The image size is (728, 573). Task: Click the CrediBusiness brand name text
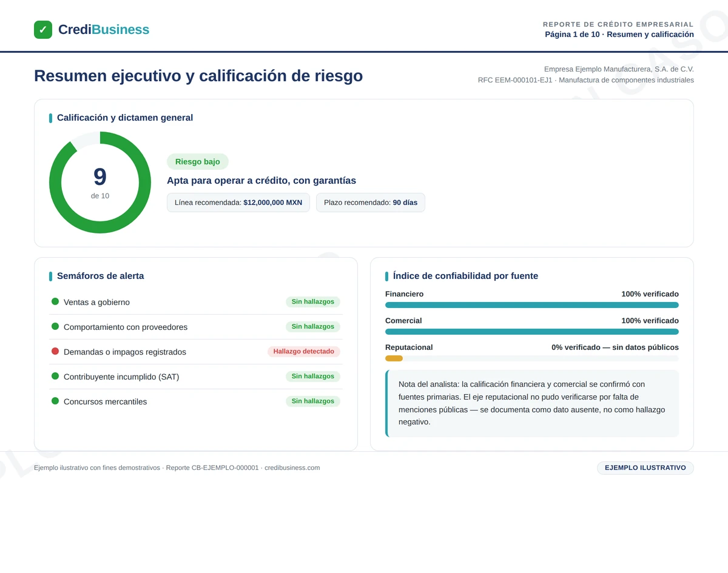[104, 30]
